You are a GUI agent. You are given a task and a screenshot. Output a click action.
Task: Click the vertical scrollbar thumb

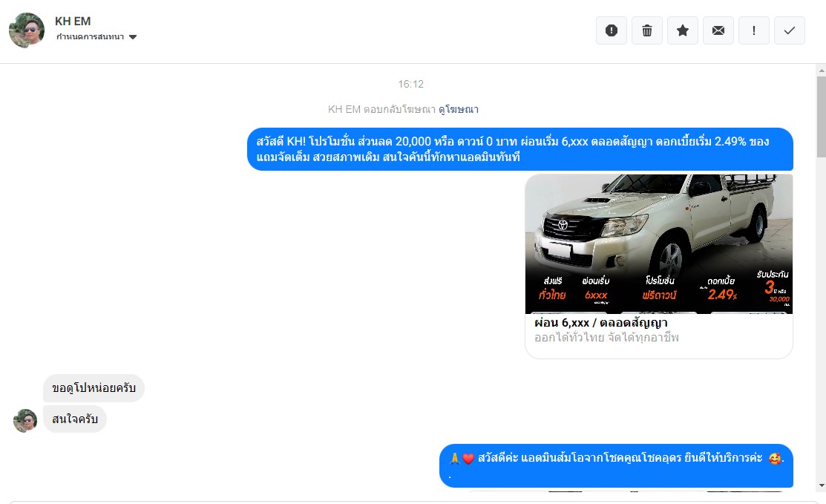click(x=822, y=117)
